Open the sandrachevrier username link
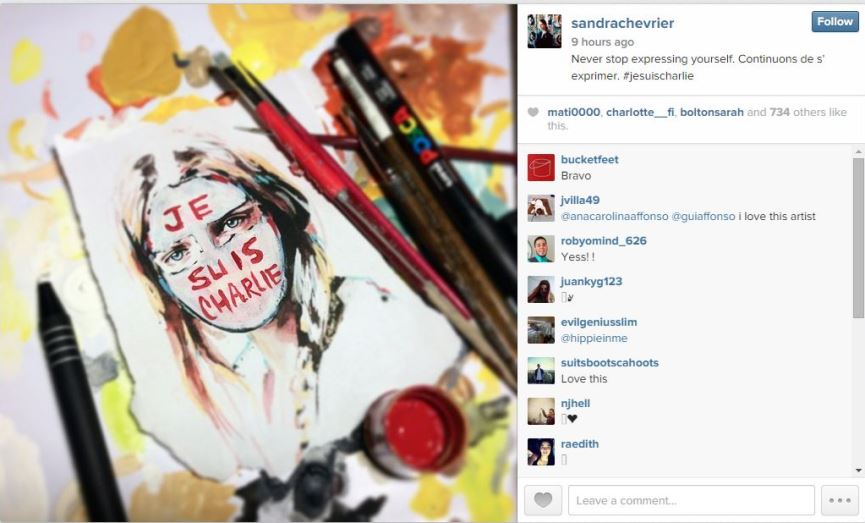Screen dimensions: 865x523 pos(622,23)
